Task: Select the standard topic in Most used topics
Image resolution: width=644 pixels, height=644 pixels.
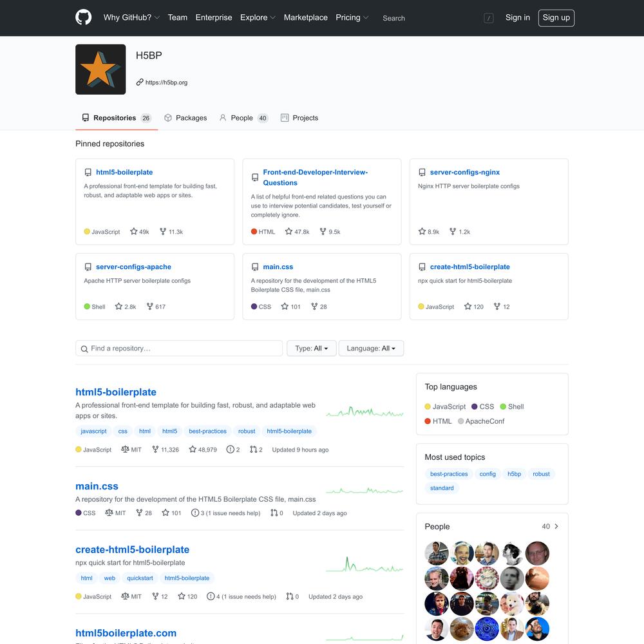Action: 442,488
